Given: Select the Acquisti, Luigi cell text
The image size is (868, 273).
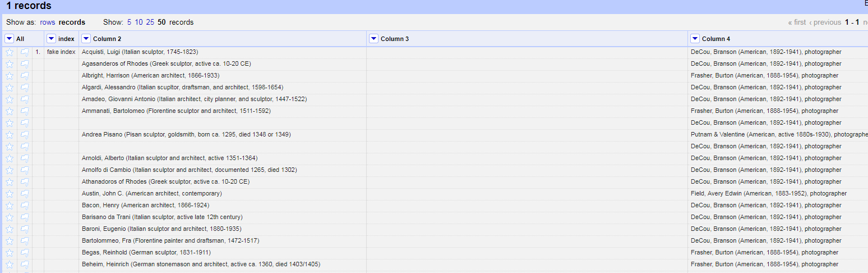Looking at the screenshot, I should tap(140, 52).
